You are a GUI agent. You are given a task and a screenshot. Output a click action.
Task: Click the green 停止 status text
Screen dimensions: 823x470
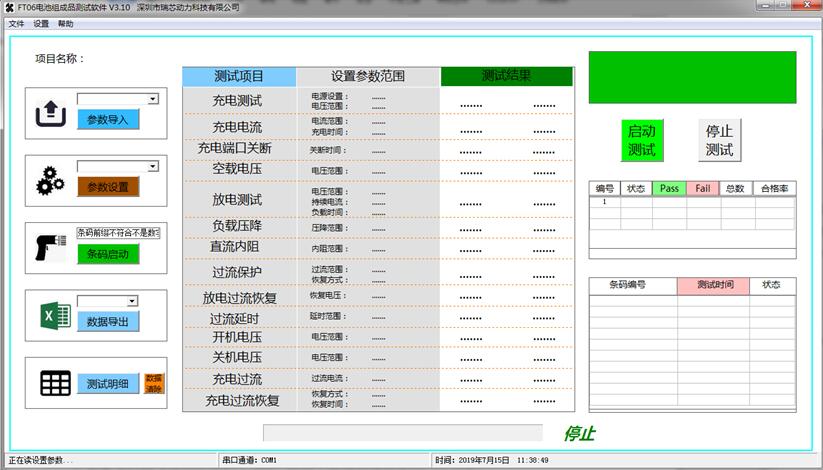pos(579,434)
